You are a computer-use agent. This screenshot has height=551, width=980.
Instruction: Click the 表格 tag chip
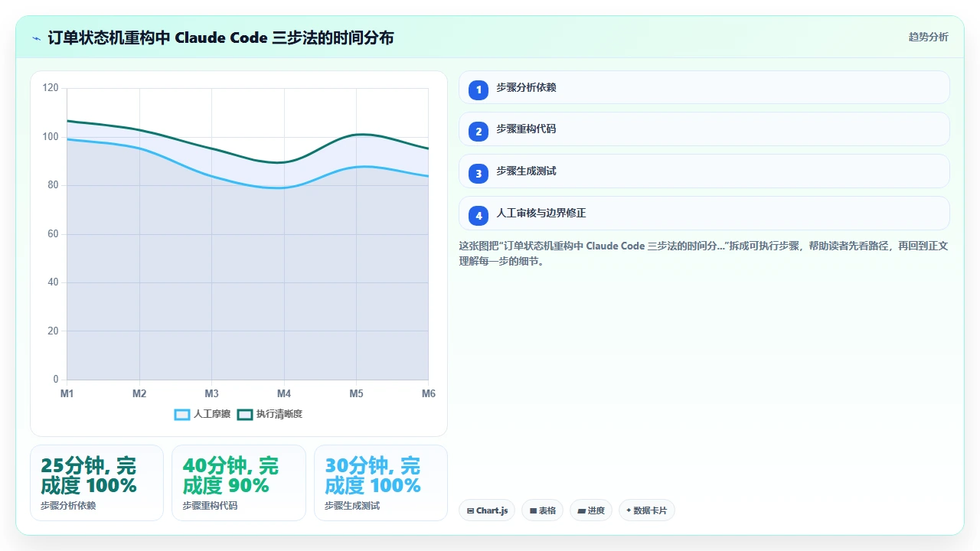click(x=543, y=510)
